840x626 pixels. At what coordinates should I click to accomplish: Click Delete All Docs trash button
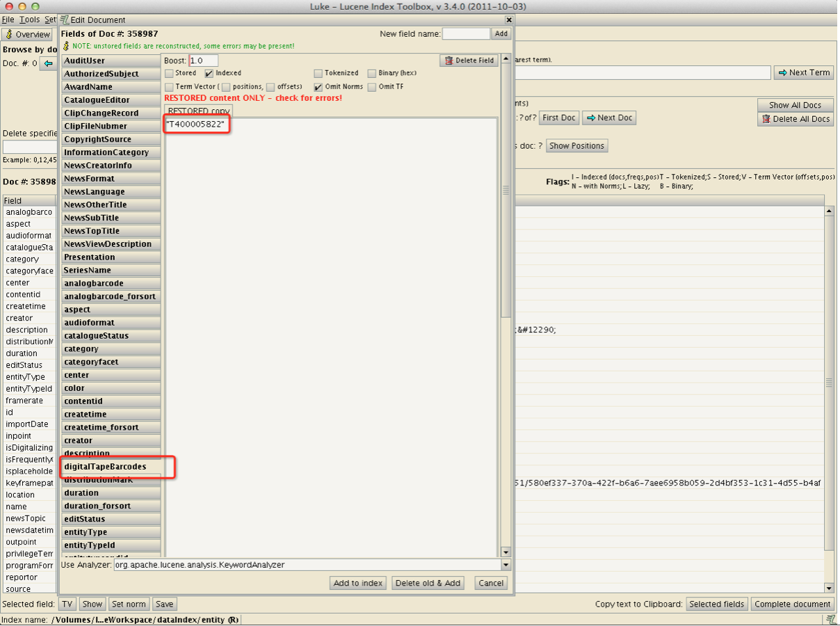tap(795, 119)
